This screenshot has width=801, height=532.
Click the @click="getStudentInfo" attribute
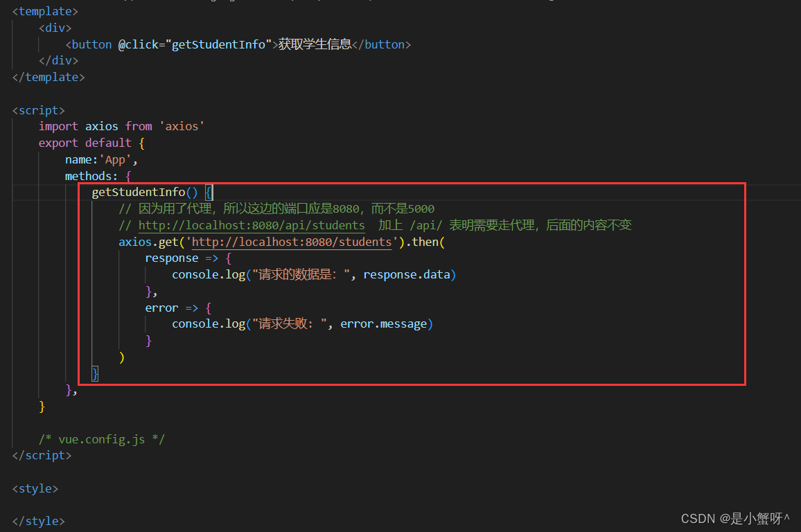click(193, 44)
